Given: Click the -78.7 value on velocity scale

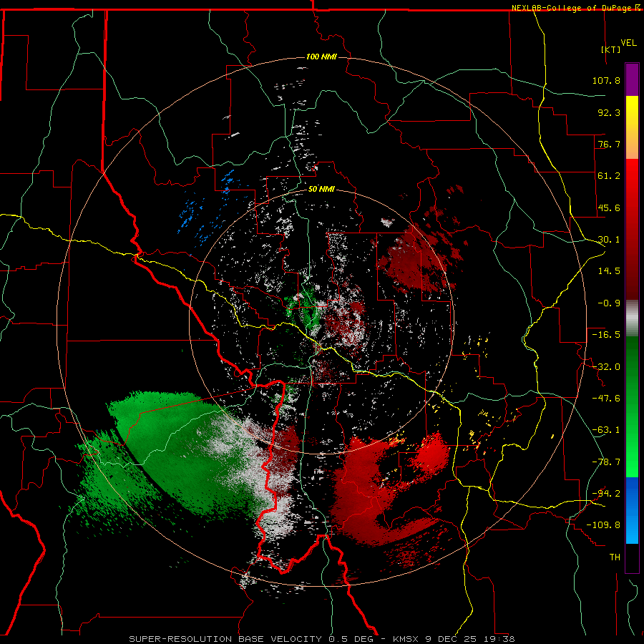Looking at the screenshot, I should point(606,462).
